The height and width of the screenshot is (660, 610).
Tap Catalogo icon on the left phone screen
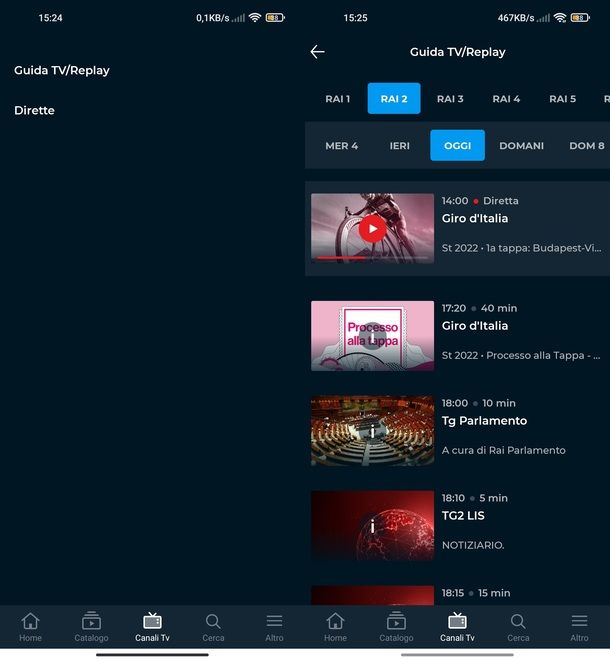(x=91, y=627)
